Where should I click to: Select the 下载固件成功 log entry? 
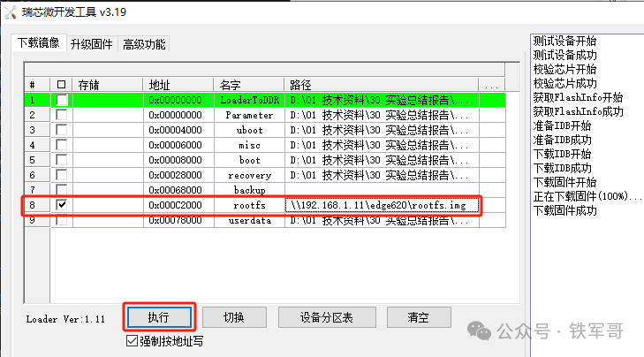[564, 210]
